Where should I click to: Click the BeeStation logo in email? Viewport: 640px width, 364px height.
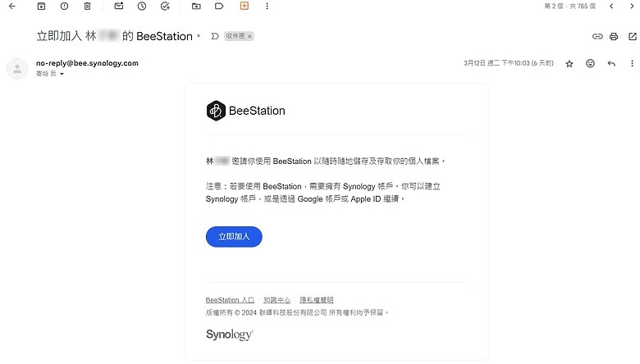click(245, 111)
